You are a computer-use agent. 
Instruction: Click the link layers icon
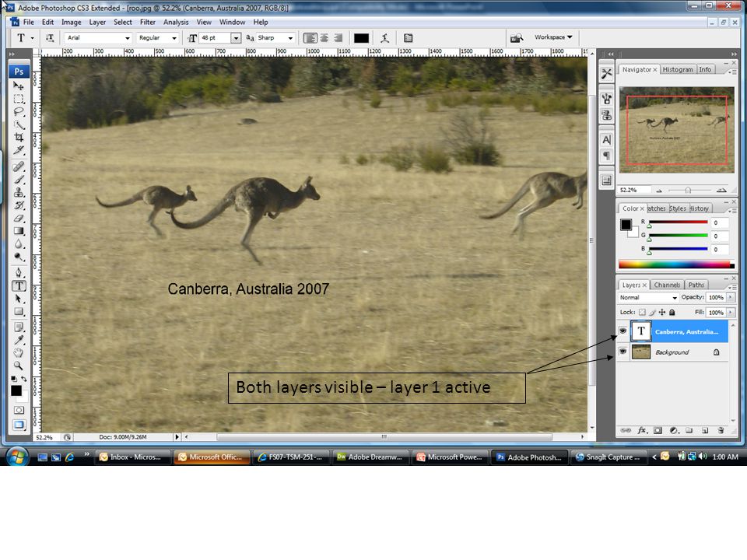coord(626,430)
